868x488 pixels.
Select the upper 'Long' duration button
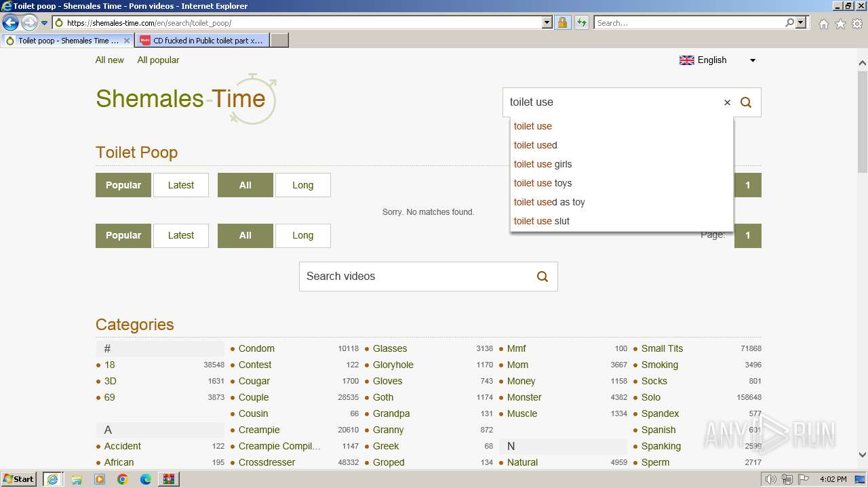(x=303, y=185)
